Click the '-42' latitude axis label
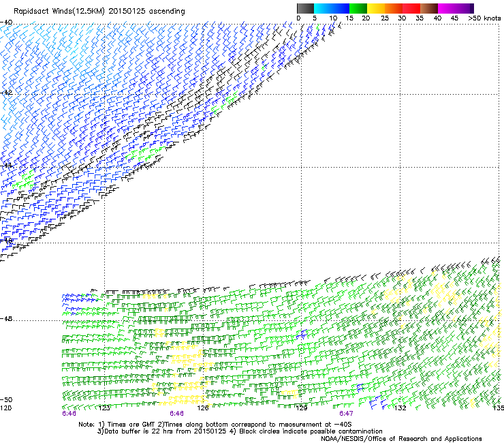Screen dimensions: 504x443 [6, 93]
